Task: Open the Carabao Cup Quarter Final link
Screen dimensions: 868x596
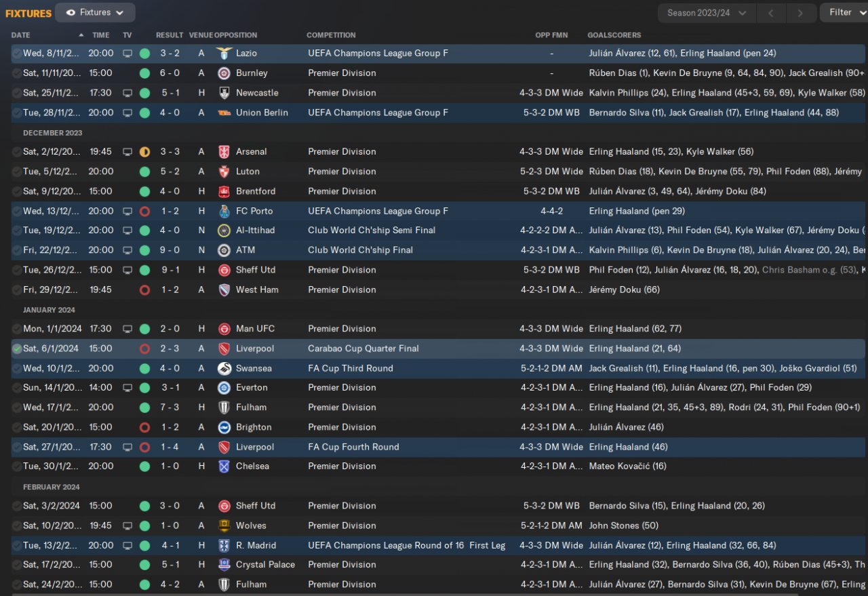Action: click(363, 349)
